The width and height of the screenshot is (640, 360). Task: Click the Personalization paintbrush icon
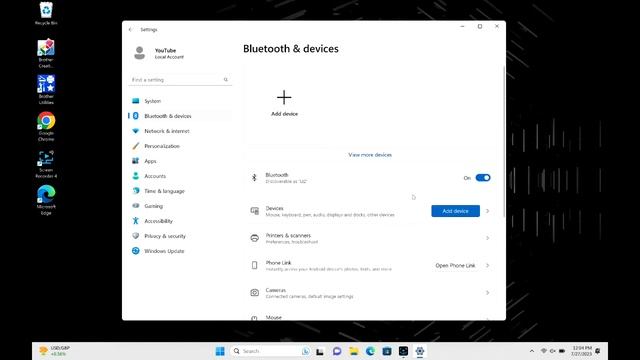click(x=136, y=146)
